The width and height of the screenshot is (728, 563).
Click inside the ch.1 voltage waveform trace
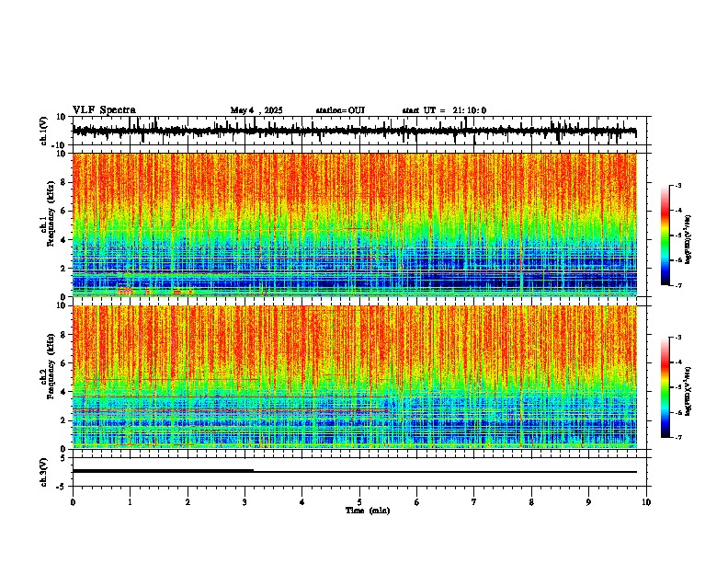pos(354,131)
